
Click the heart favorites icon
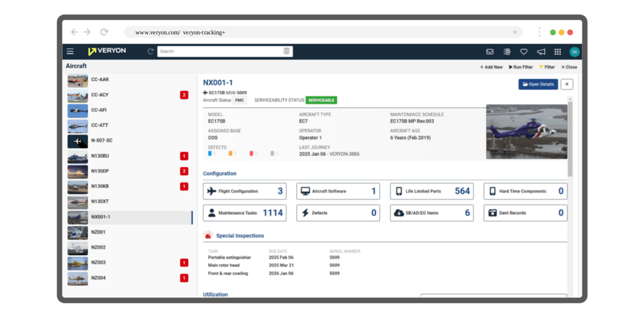pyautogui.click(x=524, y=52)
